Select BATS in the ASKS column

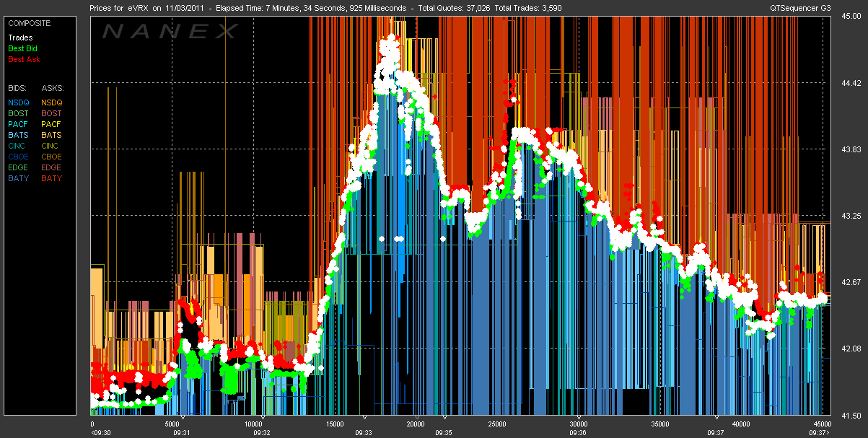[52, 135]
